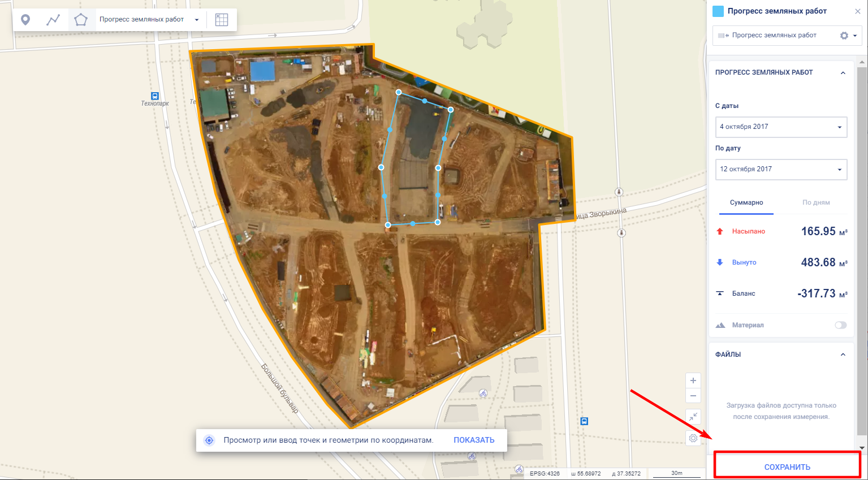868x480 pixels.
Task: Select the polyline measurement tool
Action: click(53, 20)
